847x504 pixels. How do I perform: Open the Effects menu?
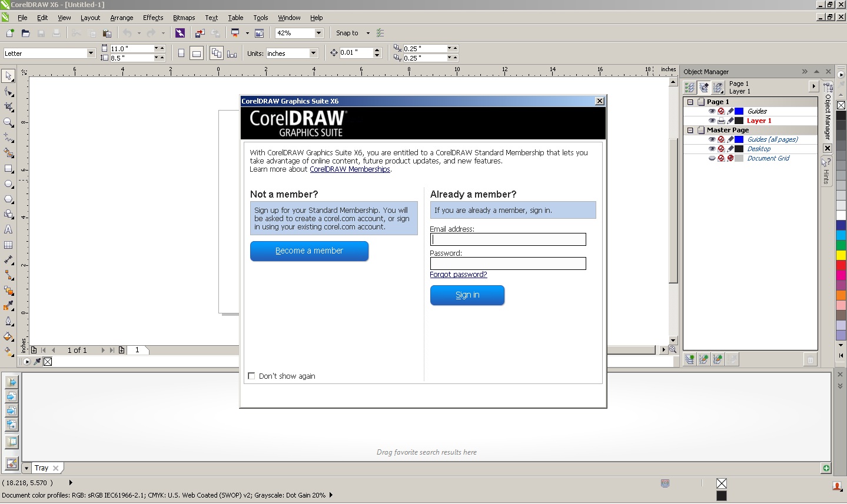click(x=153, y=18)
